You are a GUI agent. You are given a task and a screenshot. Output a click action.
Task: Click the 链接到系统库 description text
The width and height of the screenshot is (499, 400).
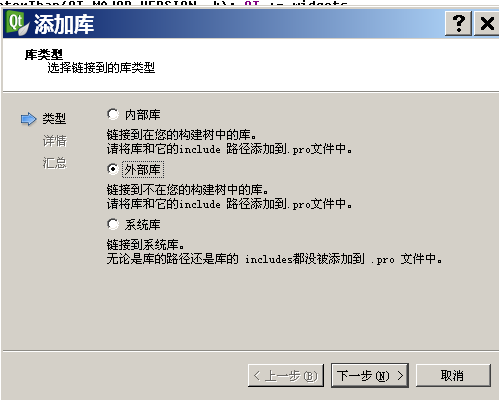[x=146, y=245]
